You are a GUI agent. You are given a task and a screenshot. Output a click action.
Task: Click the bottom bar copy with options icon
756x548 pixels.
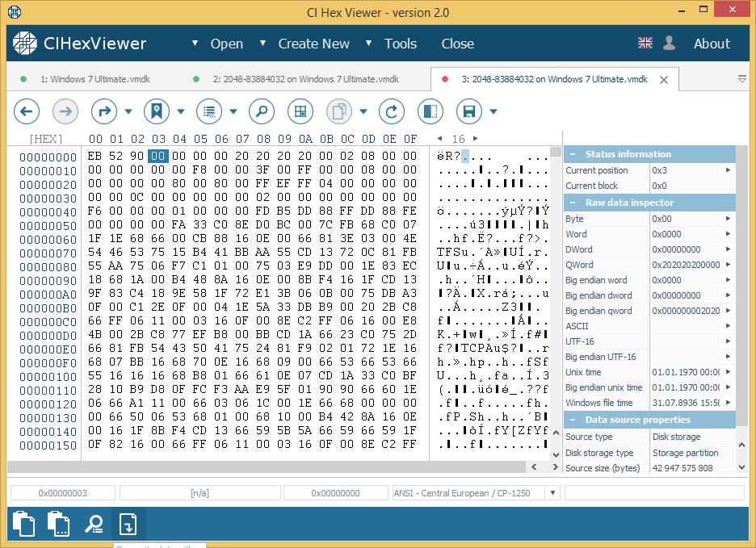coord(58,524)
